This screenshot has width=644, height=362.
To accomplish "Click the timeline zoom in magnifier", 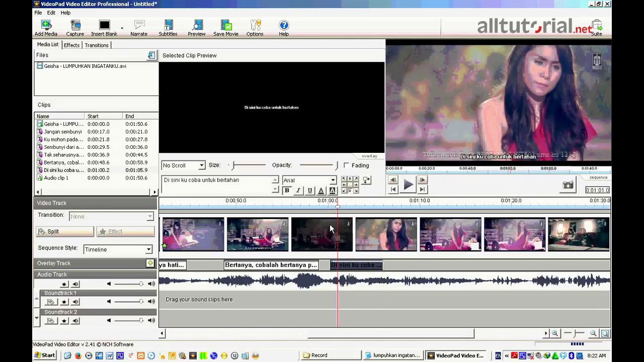I will (x=555, y=333).
